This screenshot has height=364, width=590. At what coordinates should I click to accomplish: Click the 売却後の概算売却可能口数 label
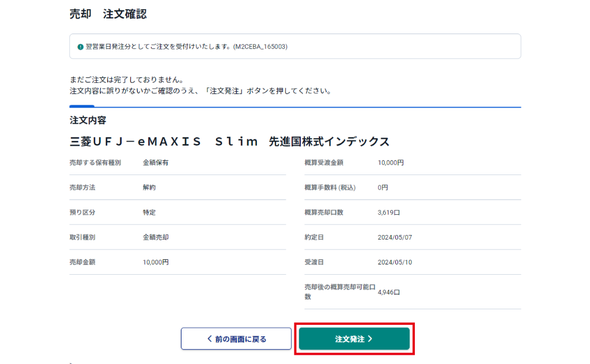point(340,292)
